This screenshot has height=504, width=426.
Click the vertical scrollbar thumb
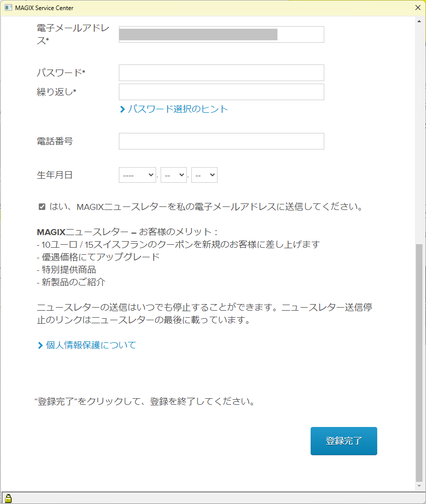(x=419, y=363)
